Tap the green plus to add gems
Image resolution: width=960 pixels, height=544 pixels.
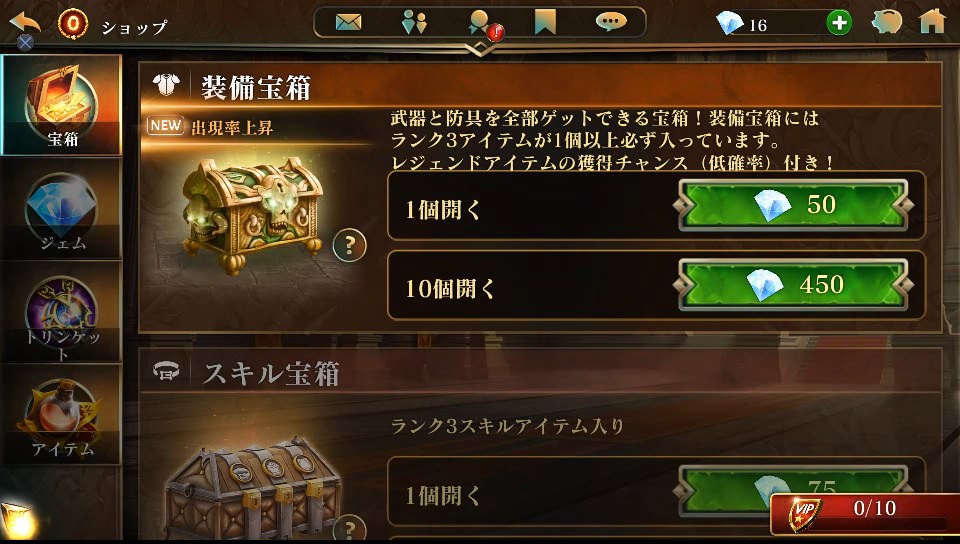click(839, 23)
